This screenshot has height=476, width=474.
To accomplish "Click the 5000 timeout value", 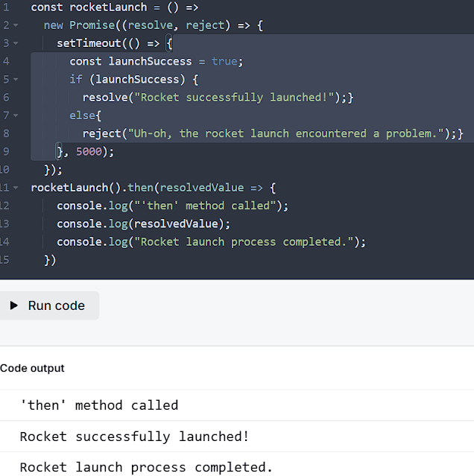I will pyautogui.click(x=89, y=151).
